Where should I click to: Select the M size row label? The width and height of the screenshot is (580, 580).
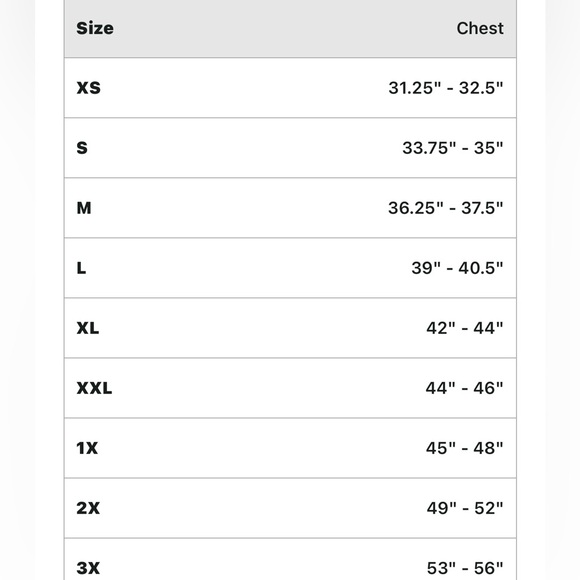click(x=84, y=208)
